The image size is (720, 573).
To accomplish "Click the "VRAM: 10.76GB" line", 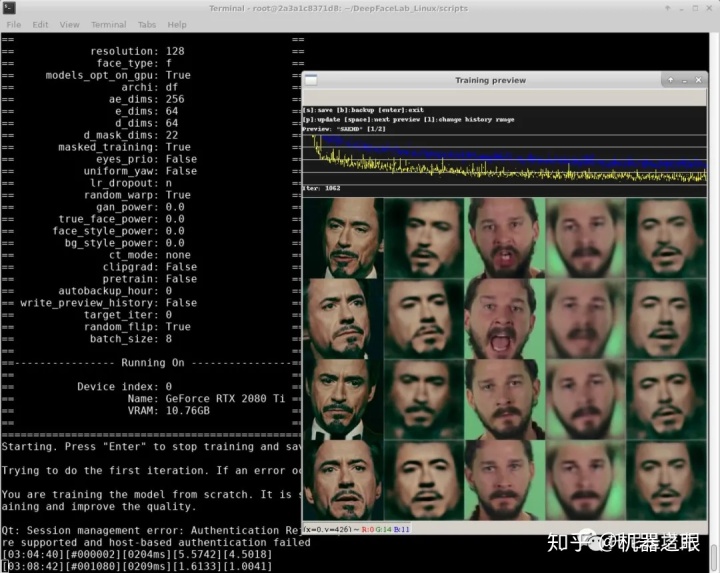I will (x=169, y=410).
